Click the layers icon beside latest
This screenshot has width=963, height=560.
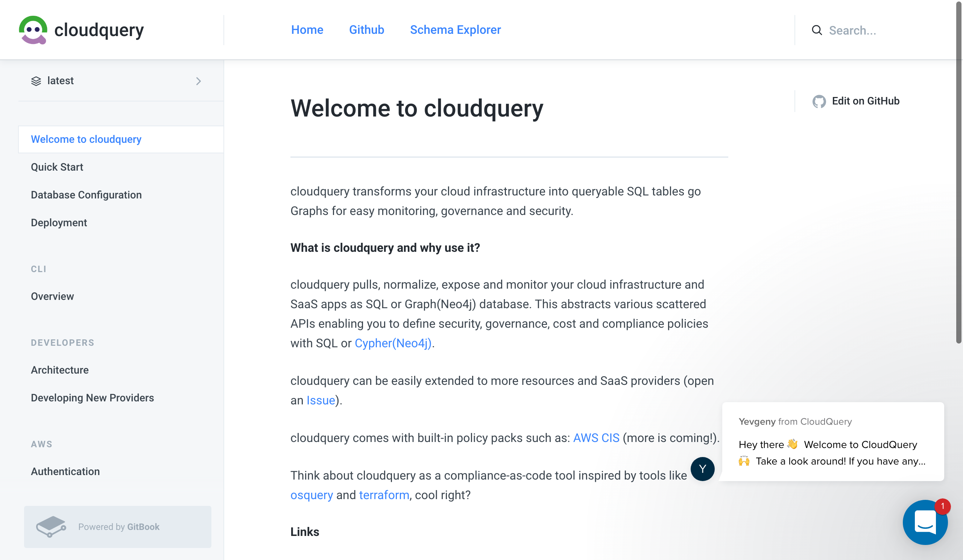36,81
